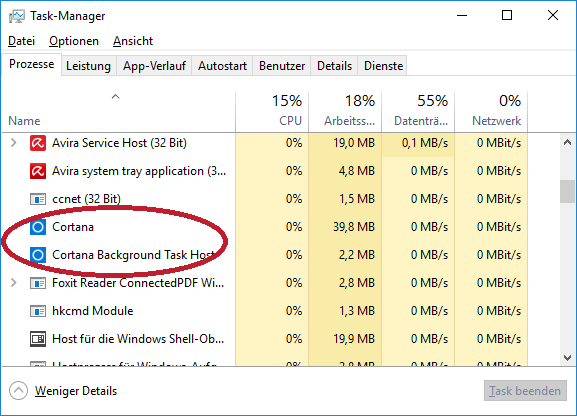
Task: Click the Task beenden button
Action: pos(525,391)
